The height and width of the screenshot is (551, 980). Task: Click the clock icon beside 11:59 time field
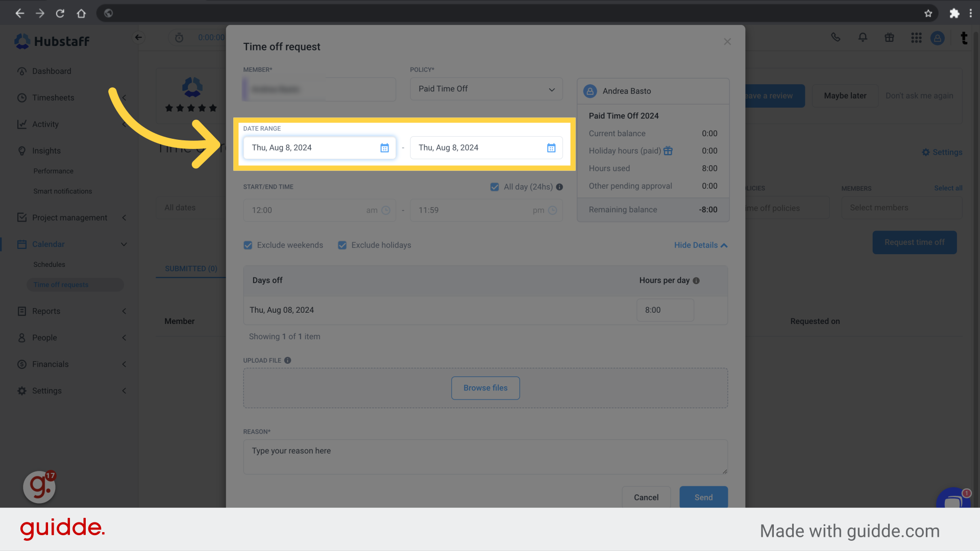point(554,210)
